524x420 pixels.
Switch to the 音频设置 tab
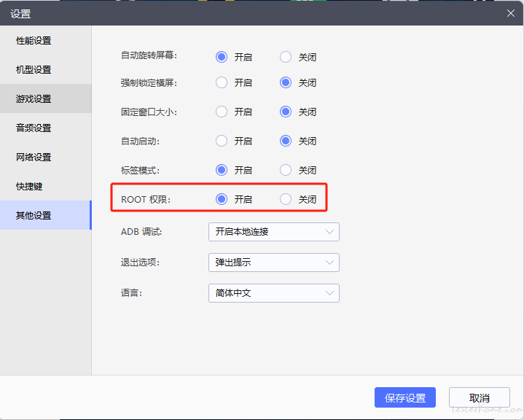click(x=45, y=128)
